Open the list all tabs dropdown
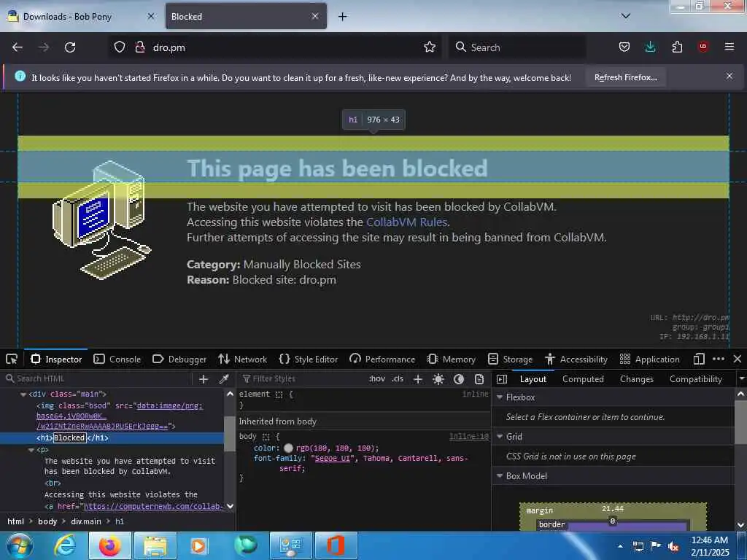This screenshot has height=560, width=747. 626,16
